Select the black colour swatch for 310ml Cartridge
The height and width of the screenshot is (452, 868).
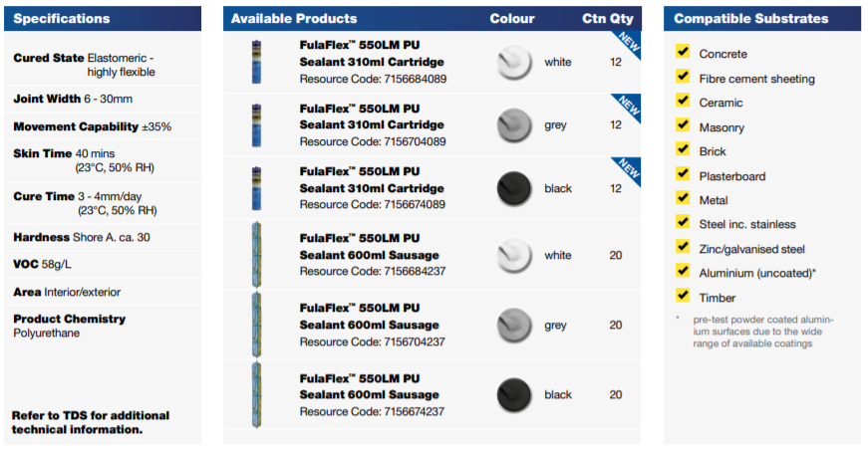514,188
